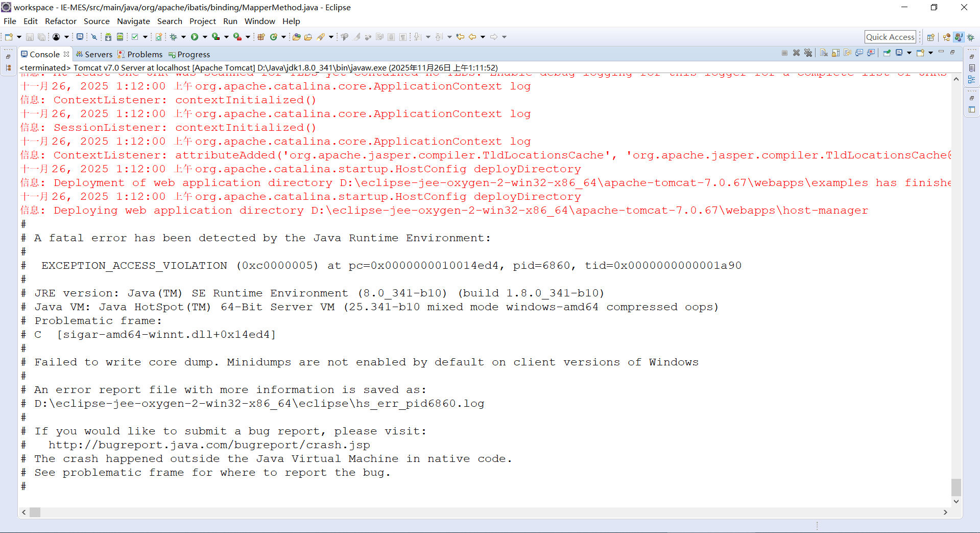980x533 pixels.
Task: Save the current editor file
Action: click(30, 36)
